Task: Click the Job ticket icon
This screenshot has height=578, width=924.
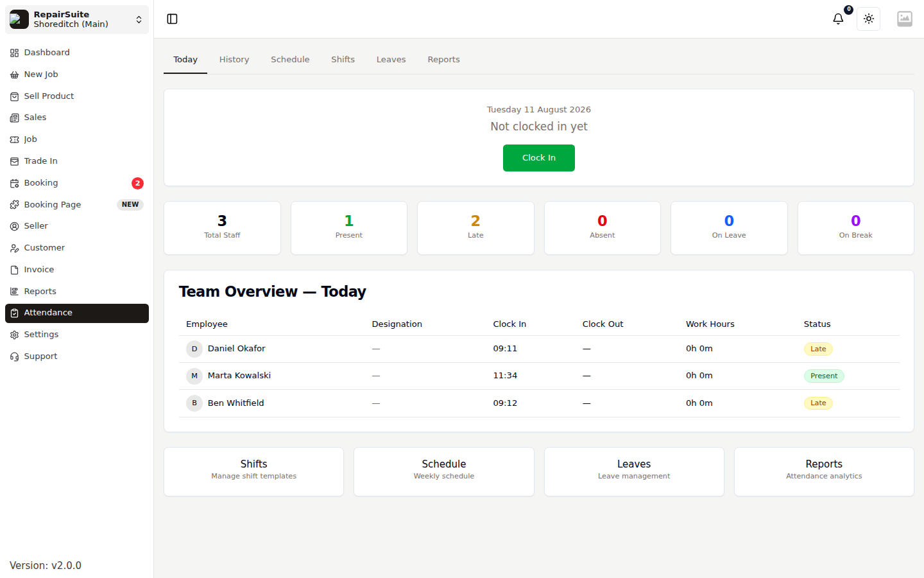Action: (14, 139)
